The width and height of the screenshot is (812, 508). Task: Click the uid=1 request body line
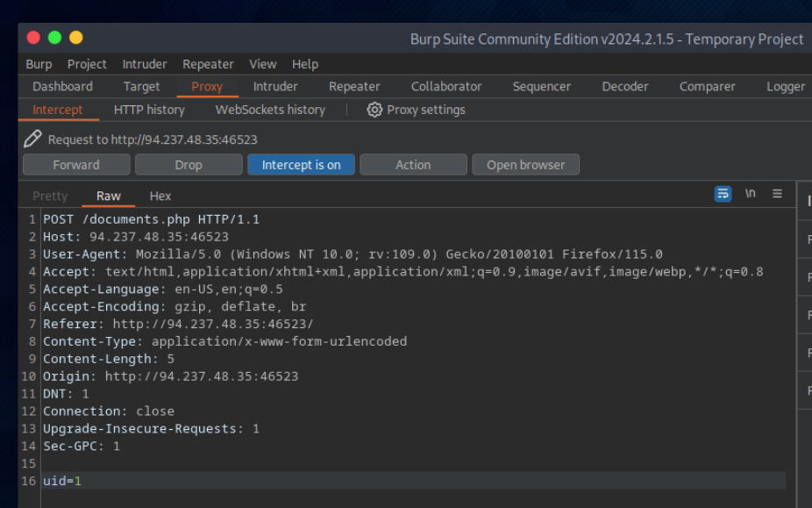(61, 481)
